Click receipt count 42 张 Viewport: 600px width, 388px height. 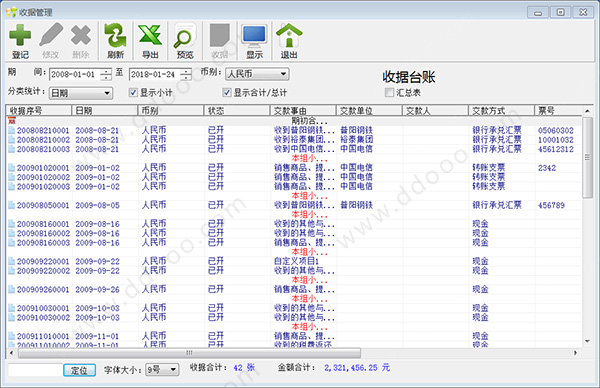244,368
